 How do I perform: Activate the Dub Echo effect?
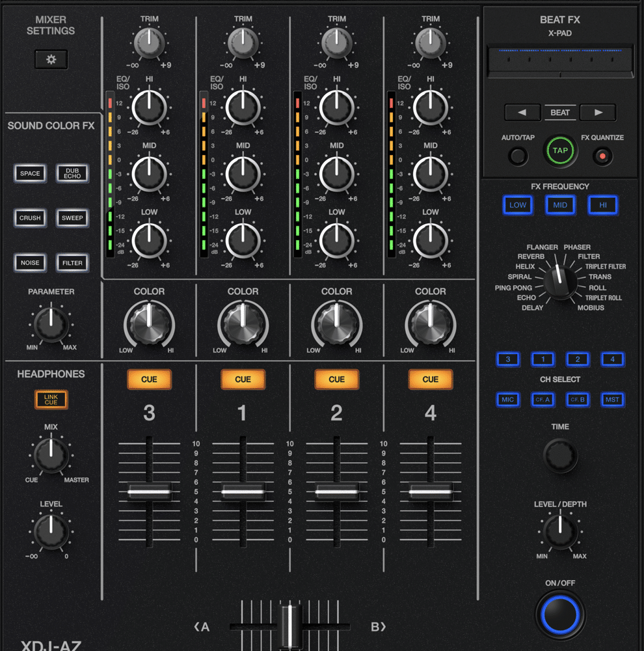click(x=72, y=173)
